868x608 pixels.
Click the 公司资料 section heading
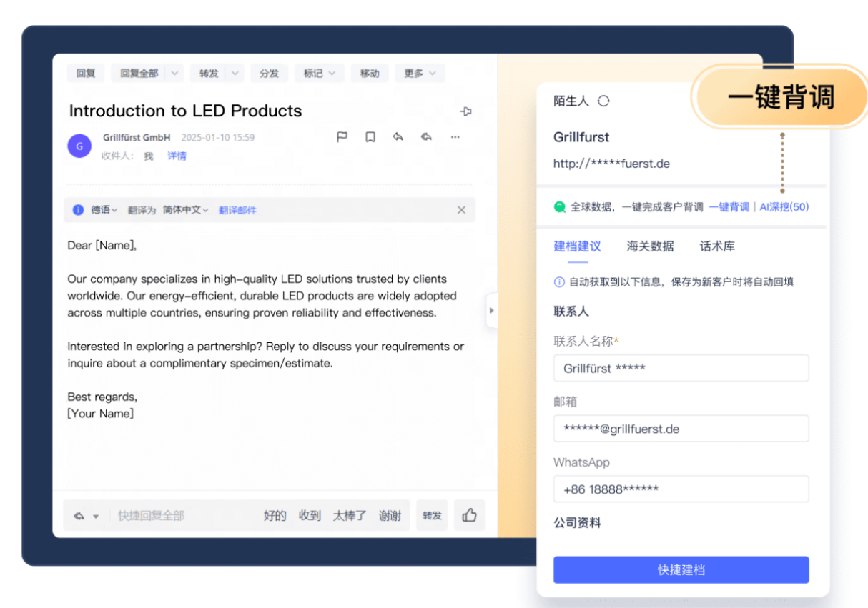(577, 523)
